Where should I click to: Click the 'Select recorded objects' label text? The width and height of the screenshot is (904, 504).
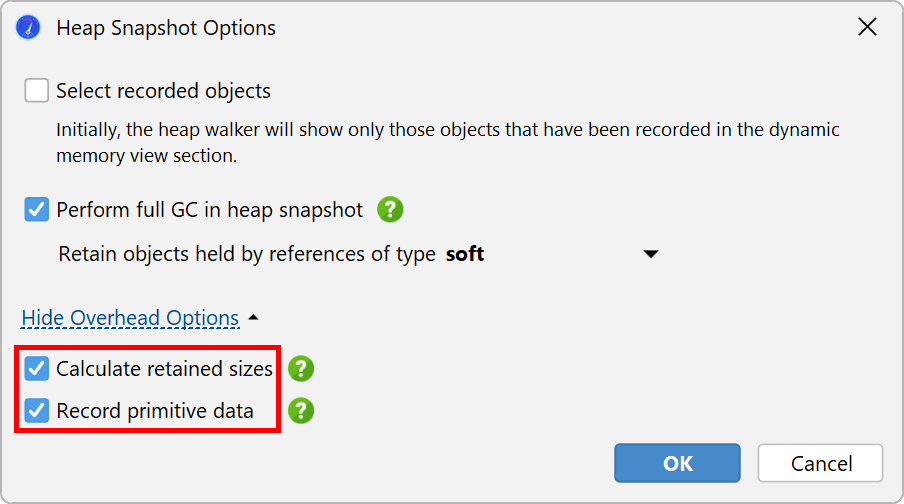pos(163,91)
